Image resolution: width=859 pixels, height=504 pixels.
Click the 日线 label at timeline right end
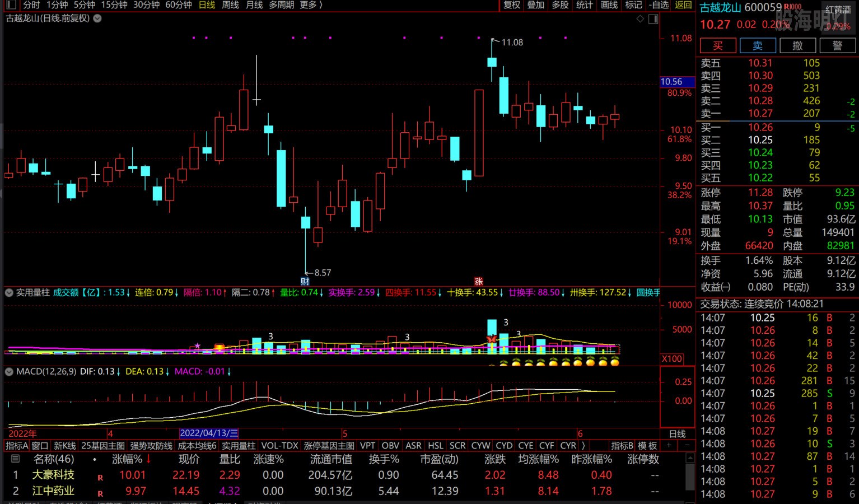click(x=677, y=434)
